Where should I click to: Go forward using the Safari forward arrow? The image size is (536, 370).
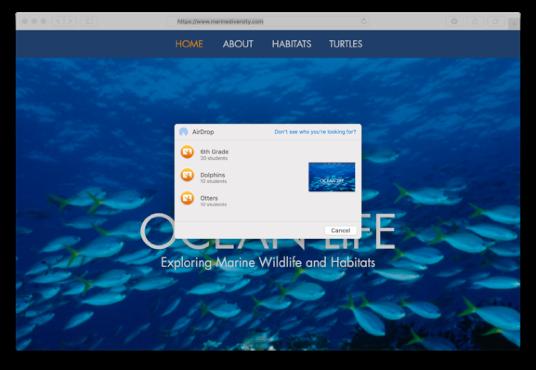coord(69,21)
